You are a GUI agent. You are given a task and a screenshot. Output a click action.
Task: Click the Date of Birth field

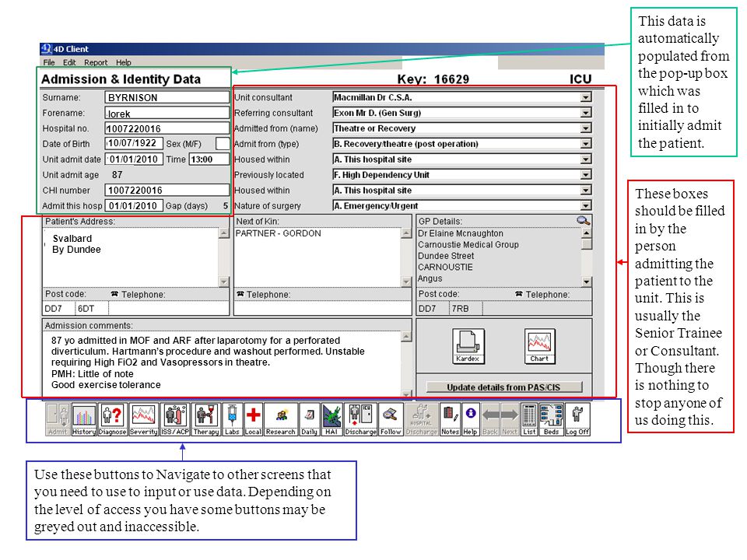[134, 143]
